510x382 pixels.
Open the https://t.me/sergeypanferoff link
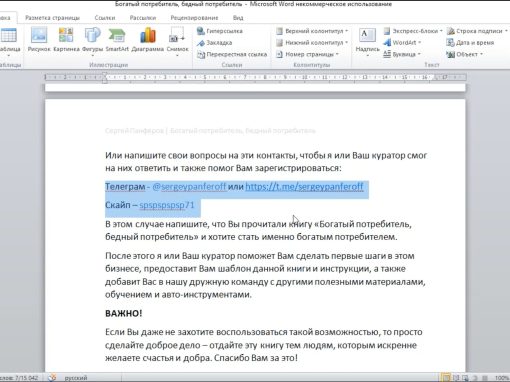304,187
